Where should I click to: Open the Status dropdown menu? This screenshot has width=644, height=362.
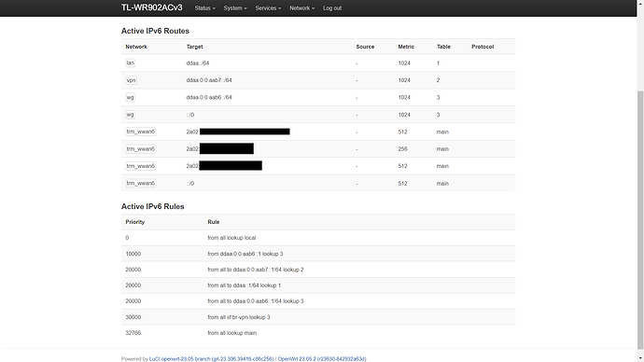[x=205, y=8]
